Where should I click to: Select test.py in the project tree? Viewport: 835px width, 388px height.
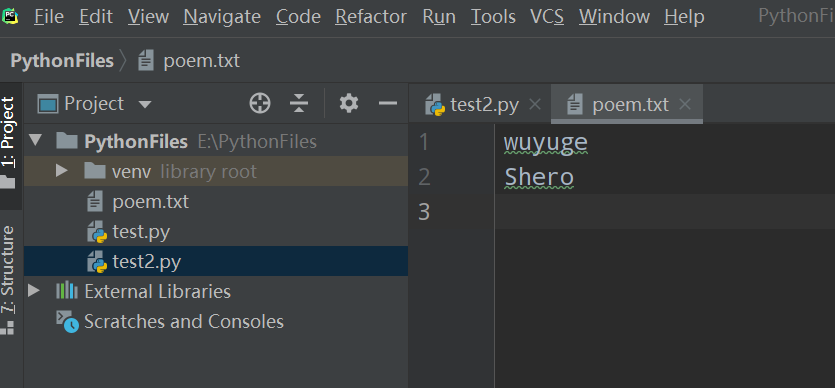tap(216, 232)
